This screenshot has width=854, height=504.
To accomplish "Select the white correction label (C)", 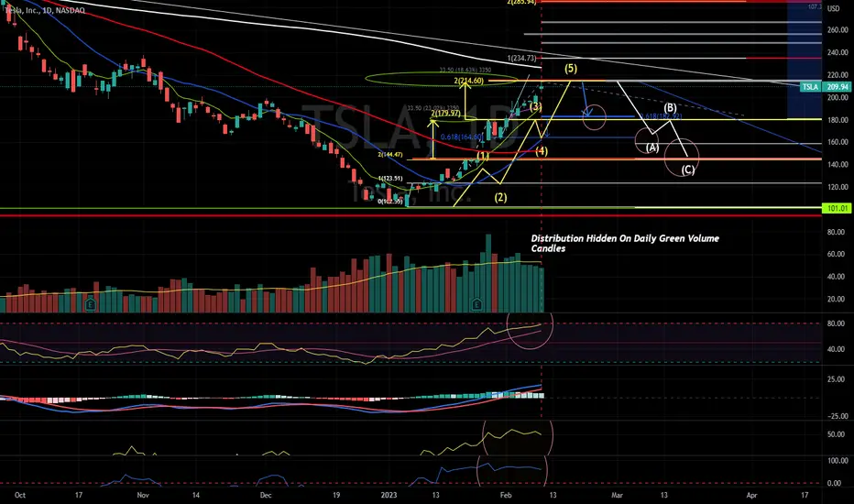I will 687,170.
